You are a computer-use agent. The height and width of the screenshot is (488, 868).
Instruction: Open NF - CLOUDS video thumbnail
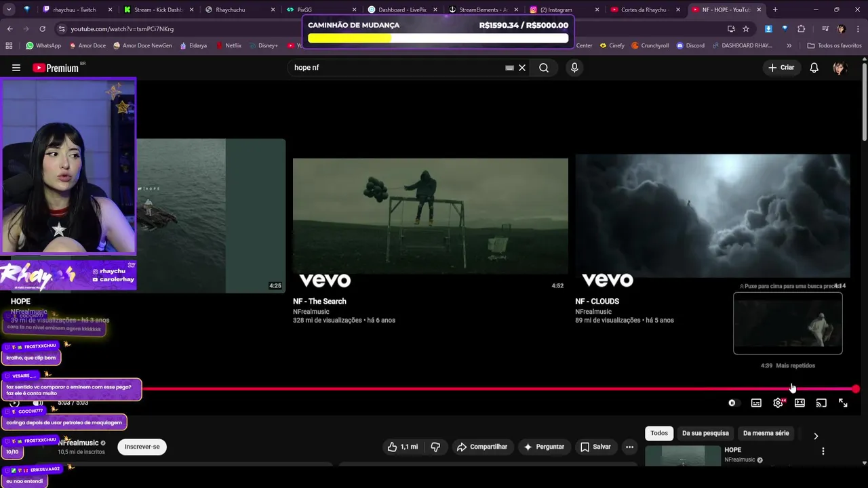click(x=713, y=216)
